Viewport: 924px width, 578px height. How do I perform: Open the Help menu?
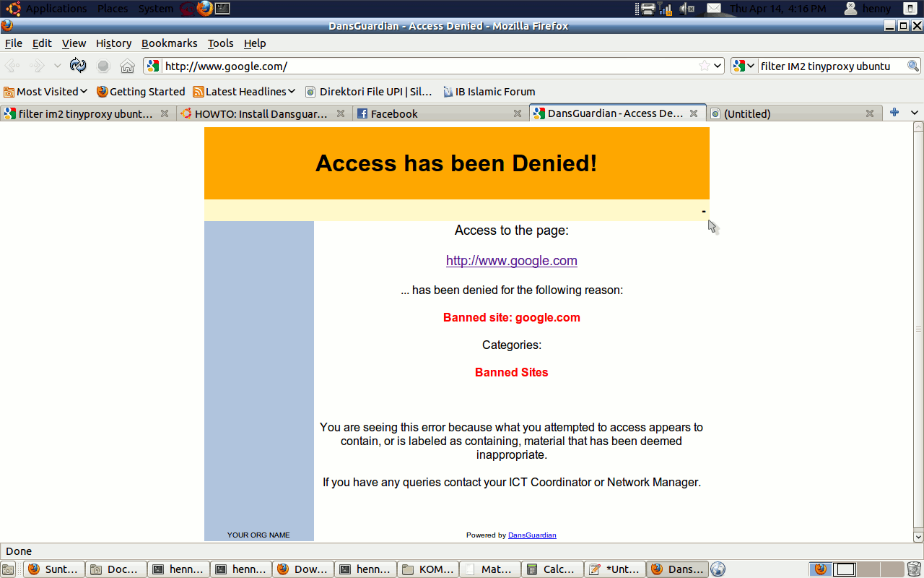click(x=255, y=43)
